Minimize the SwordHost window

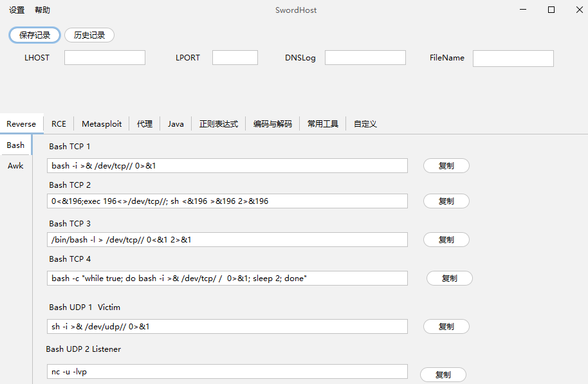click(523, 10)
